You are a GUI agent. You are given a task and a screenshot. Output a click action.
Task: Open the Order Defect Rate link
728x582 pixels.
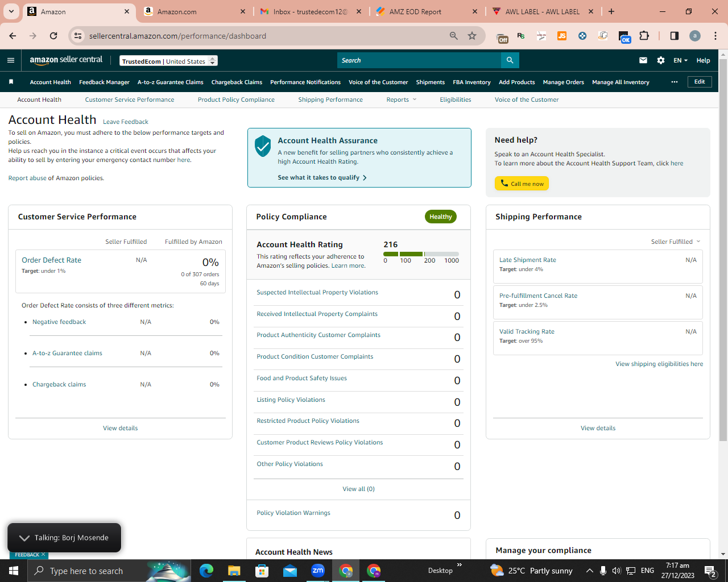(x=51, y=260)
